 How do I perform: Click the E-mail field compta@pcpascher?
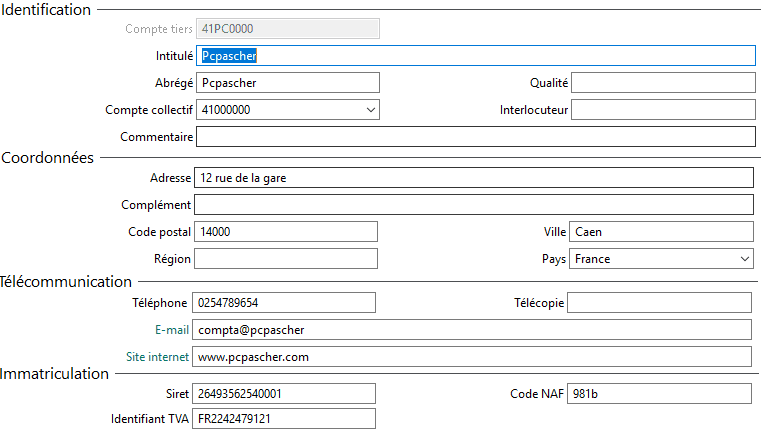tap(472, 330)
